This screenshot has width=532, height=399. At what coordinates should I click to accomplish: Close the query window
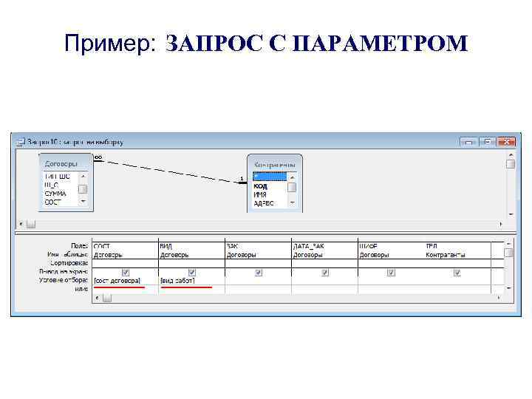point(506,142)
